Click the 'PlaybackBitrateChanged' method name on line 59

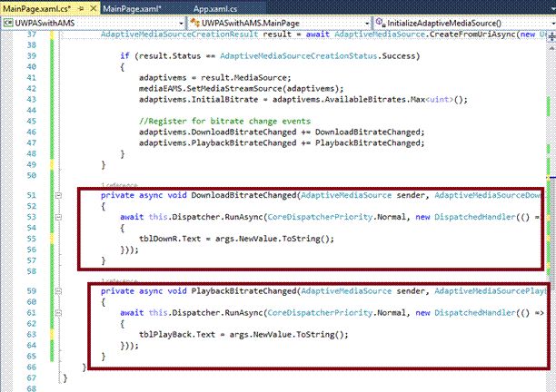pos(244,291)
